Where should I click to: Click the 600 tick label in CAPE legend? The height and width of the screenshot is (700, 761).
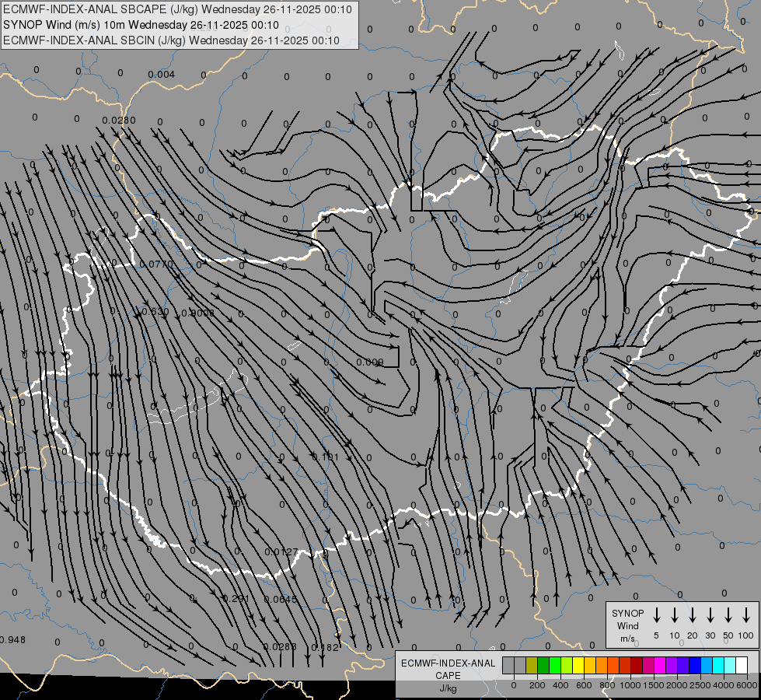point(584,685)
